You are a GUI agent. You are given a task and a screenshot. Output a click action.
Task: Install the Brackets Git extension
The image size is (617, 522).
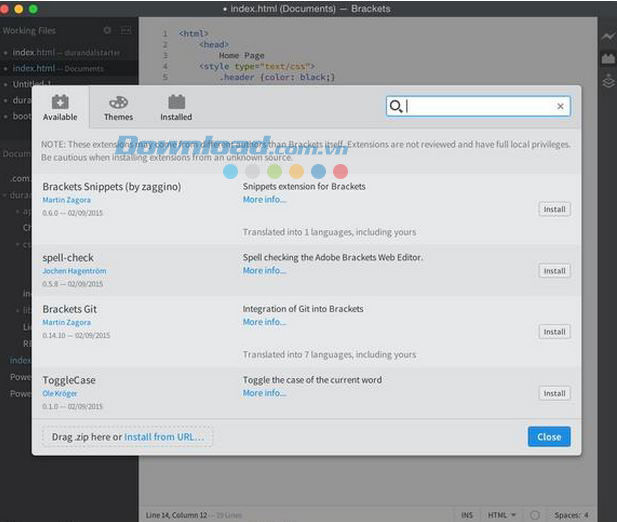coord(554,331)
